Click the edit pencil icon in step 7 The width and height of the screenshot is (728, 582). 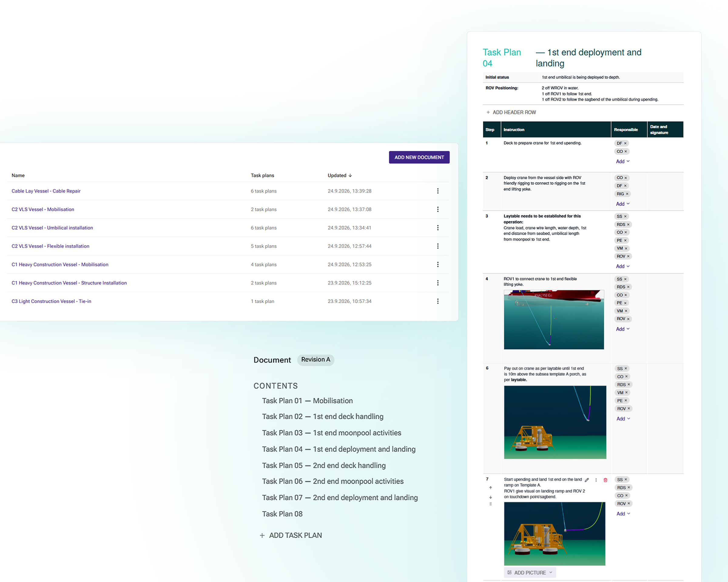point(587,480)
